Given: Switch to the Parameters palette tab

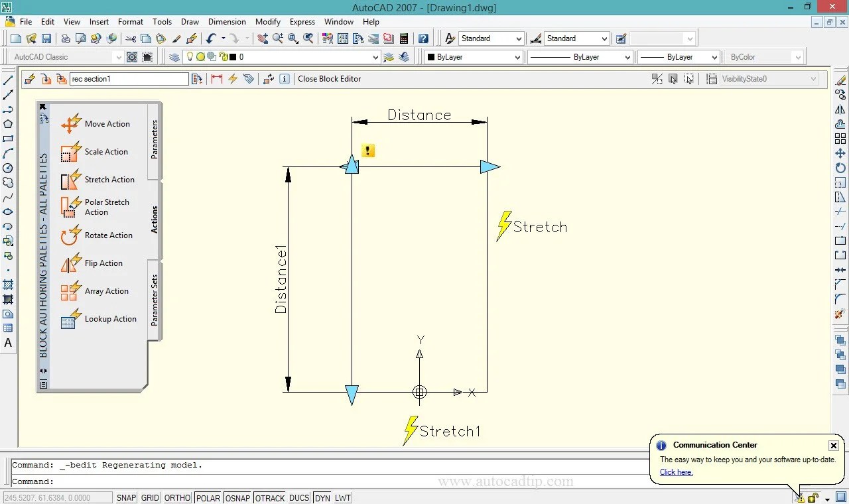Looking at the screenshot, I should click(155, 139).
